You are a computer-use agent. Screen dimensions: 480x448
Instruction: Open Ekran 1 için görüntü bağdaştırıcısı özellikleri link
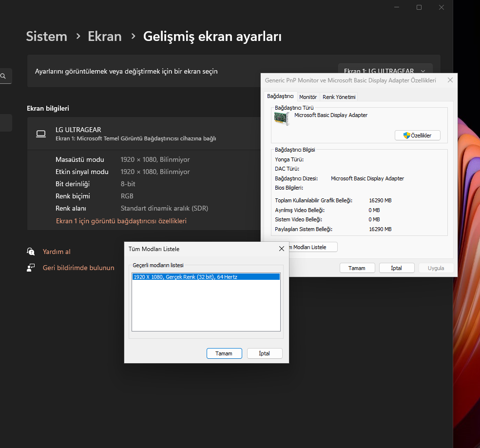click(x=121, y=221)
